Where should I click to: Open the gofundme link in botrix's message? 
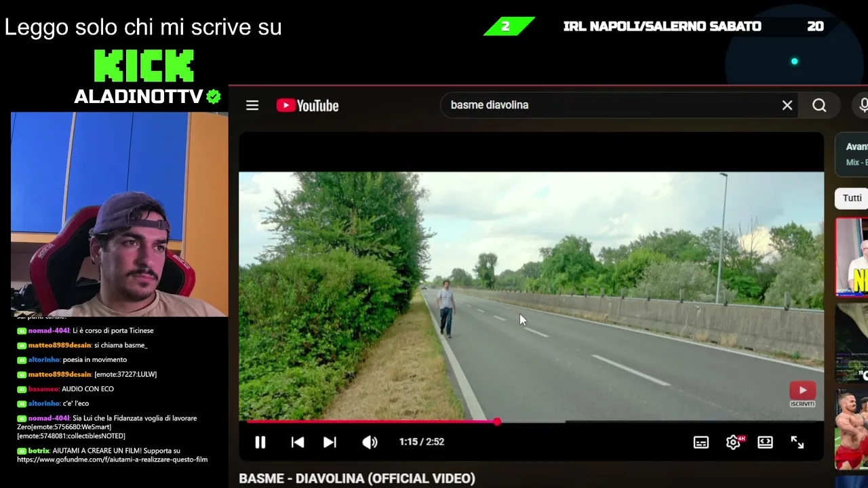(x=112, y=460)
